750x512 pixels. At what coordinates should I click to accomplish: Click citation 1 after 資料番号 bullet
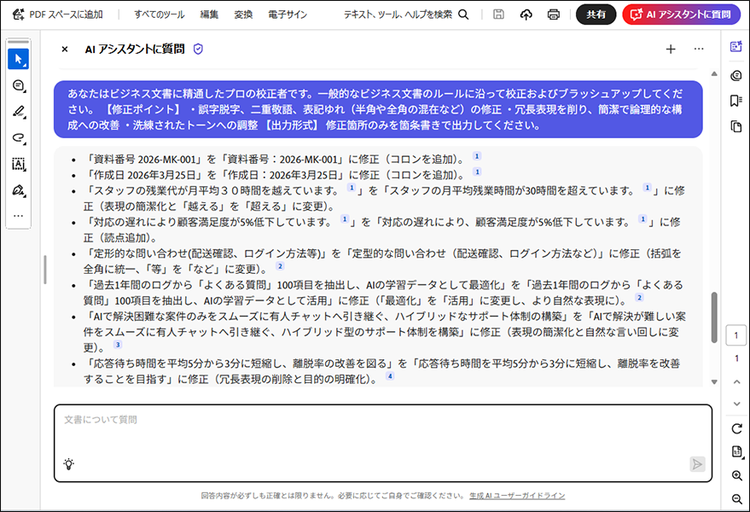(476, 156)
